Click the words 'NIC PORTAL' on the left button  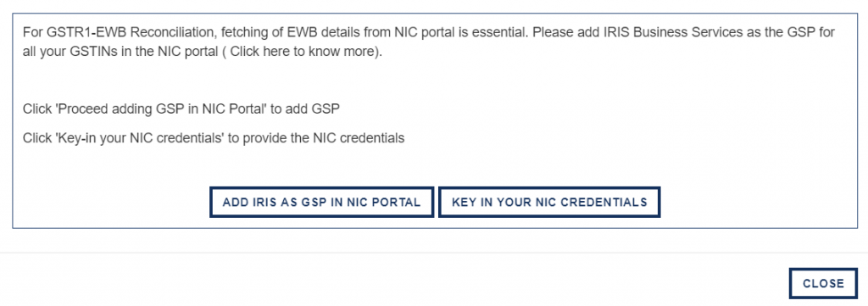pos(383,203)
